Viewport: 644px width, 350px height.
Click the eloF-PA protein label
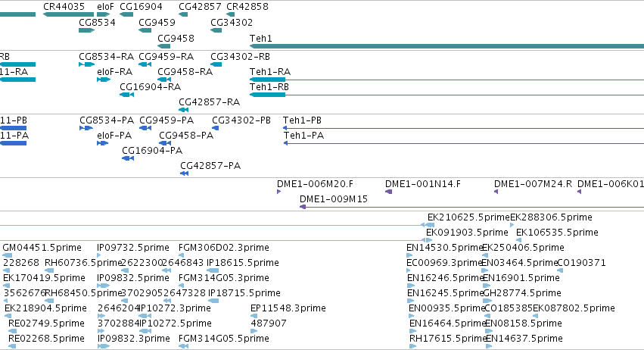(114, 136)
